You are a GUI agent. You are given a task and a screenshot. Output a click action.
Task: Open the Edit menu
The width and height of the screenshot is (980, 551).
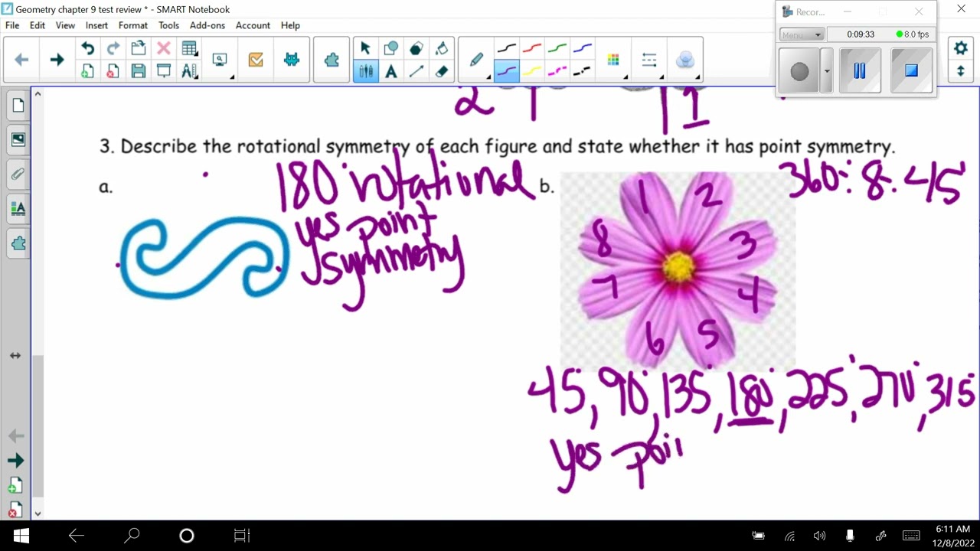point(38,25)
